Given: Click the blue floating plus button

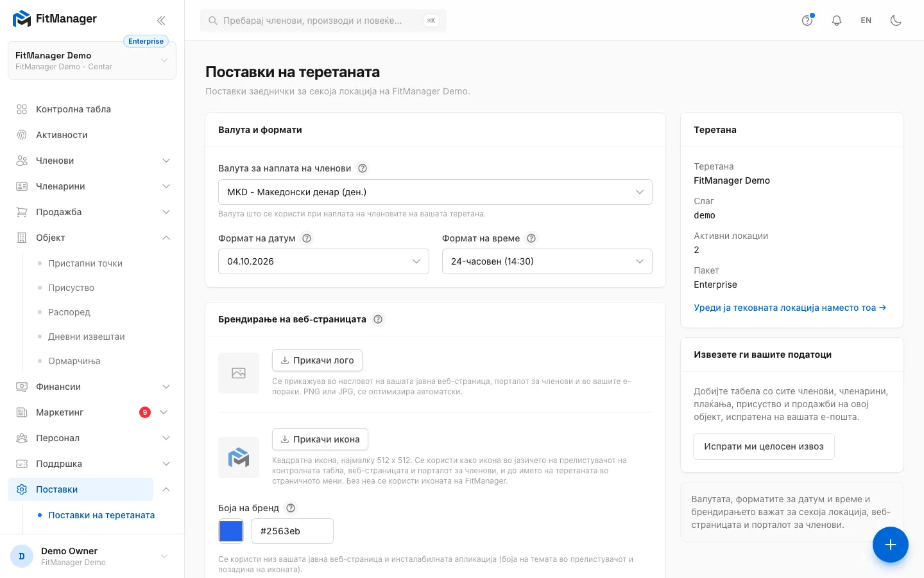Looking at the screenshot, I should click(x=891, y=545).
